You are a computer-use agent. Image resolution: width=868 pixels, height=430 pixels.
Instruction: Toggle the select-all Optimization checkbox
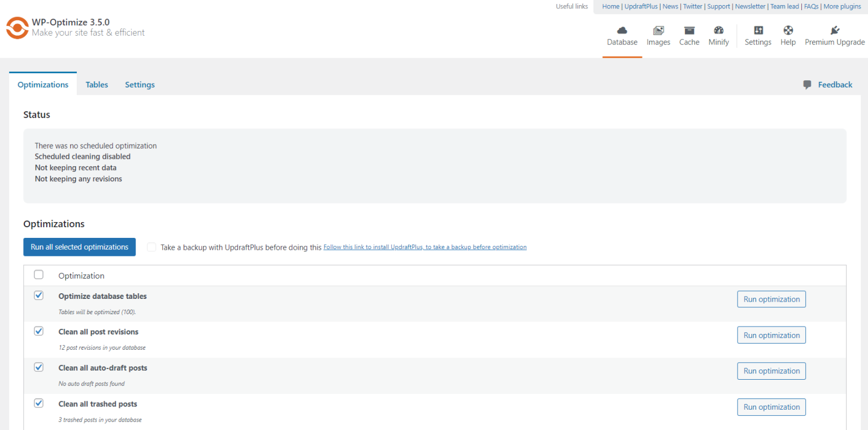[38, 274]
